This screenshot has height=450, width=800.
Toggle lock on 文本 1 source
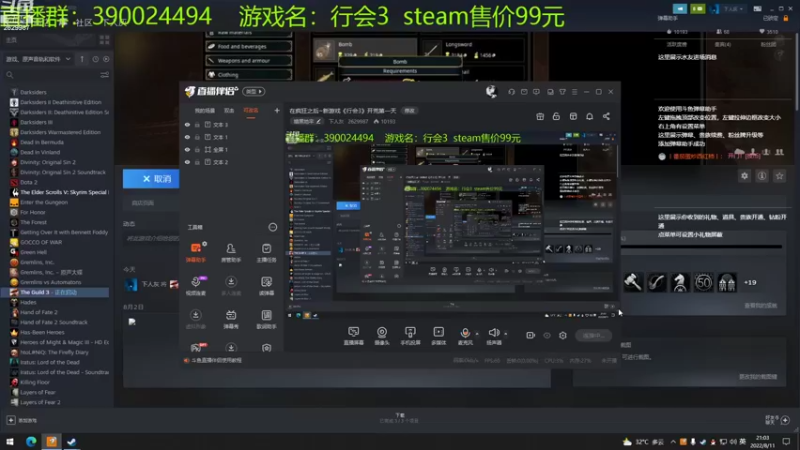pos(197,137)
